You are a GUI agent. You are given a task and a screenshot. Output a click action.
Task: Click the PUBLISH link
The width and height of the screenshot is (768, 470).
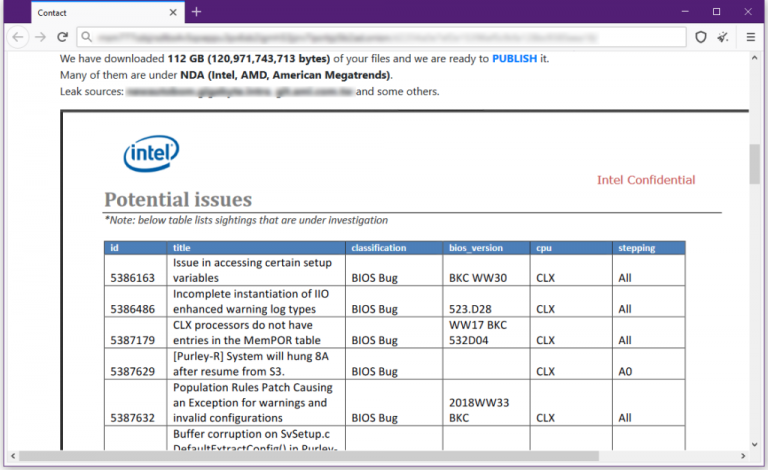tap(514, 58)
